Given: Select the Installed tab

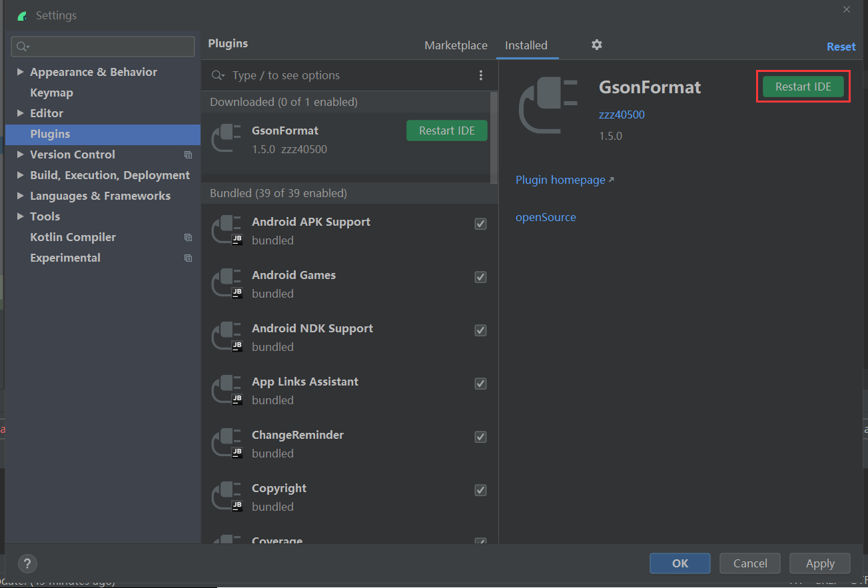Looking at the screenshot, I should point(526,45).
